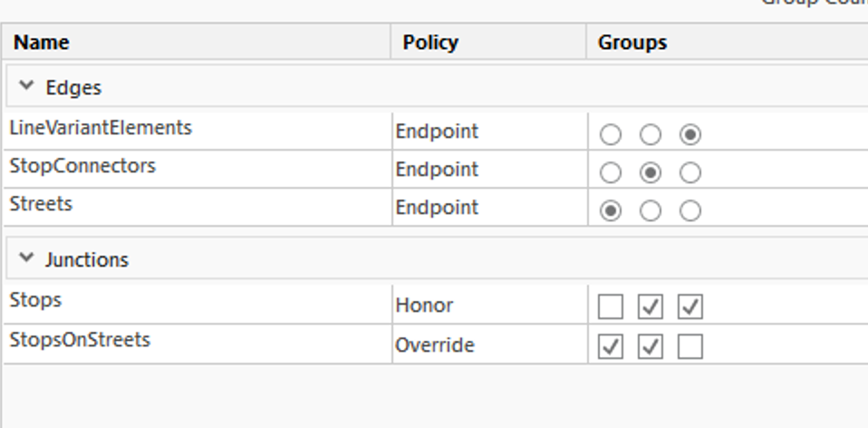This screenshot has width=868, height=428.
Task: Select second group radio for Streets
Action: point(651,211)
